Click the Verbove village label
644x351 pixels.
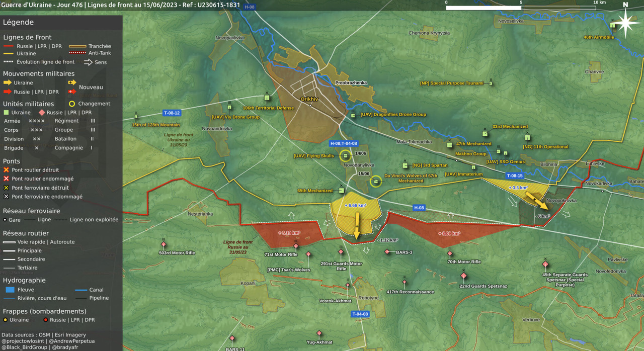(531, 320)
